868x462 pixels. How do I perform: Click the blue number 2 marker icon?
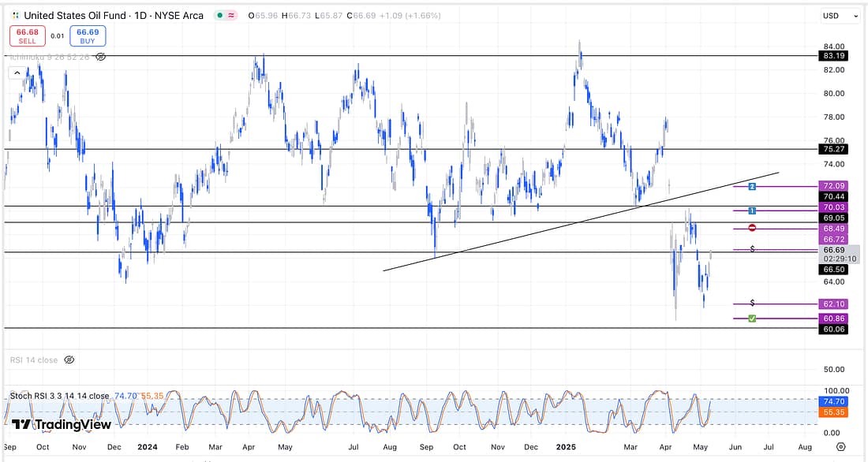tap(752, 187)
